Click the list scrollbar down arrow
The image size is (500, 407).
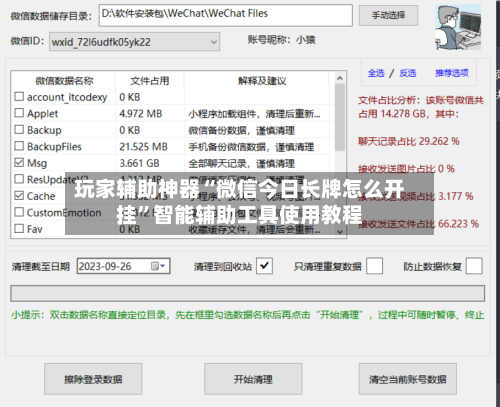(x=340, y=232)
